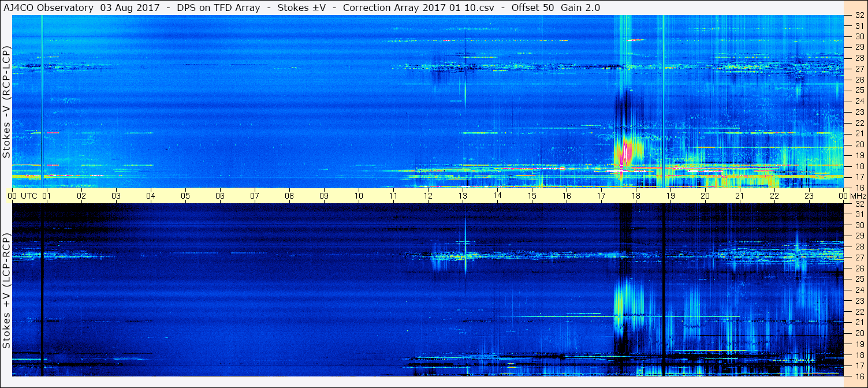The width and height of the screenshot is (868, 388).
Task: Click the Stokes +V (LCP-RCP) axis label
Action: (7, 290)
